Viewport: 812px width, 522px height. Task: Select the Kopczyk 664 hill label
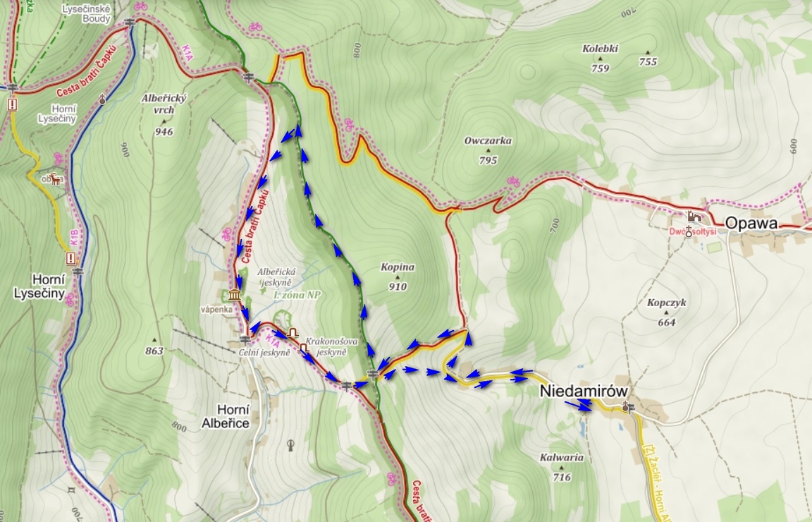coord(667,312)
